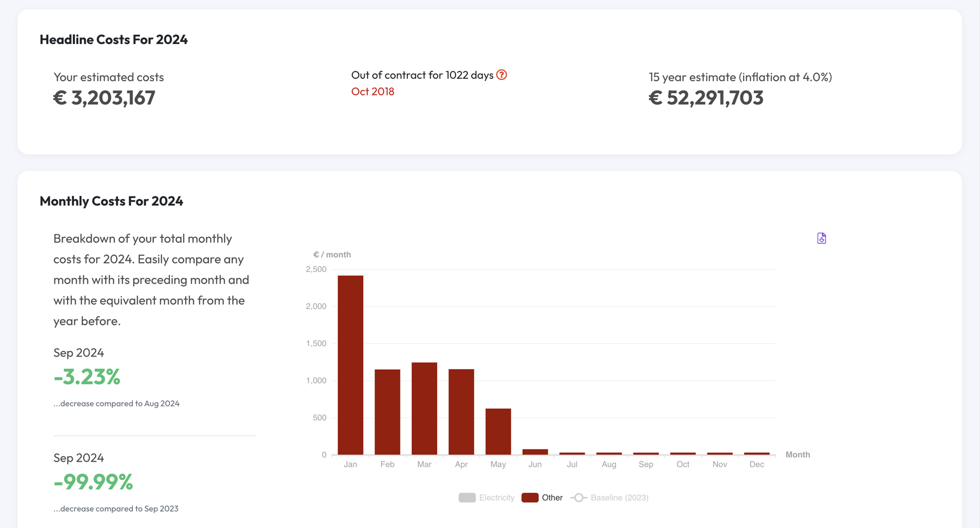This screenshot has height=528, width=980.
Task: Click the € 52,291,703 fifteen year estimate
Action: pyautogui.click(x=706, y=98)
